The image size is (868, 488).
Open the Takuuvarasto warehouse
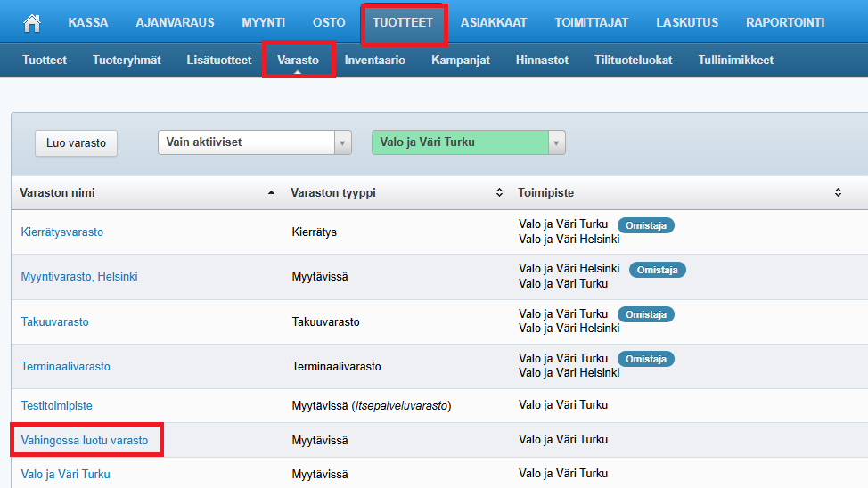coord(55,322)
